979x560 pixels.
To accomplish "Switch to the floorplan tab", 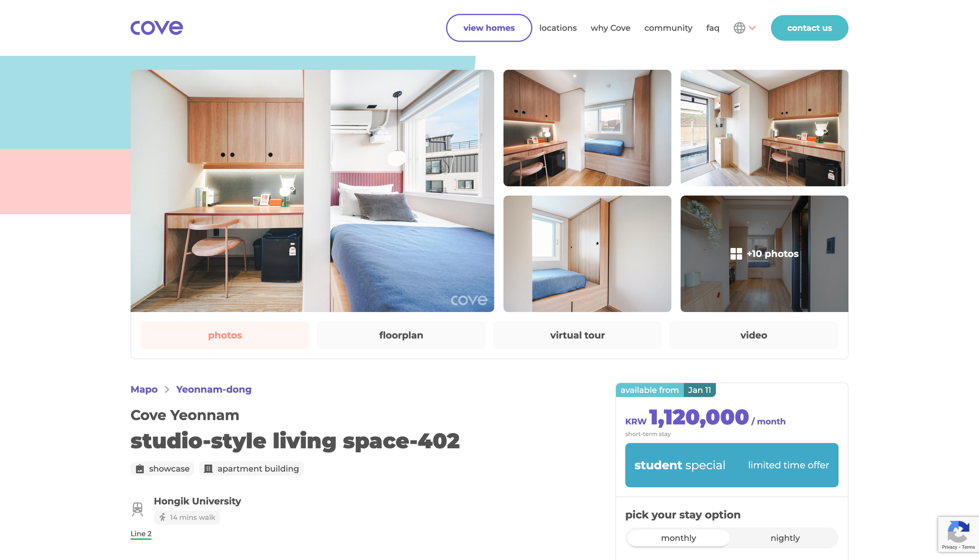I will click(401, 335).
